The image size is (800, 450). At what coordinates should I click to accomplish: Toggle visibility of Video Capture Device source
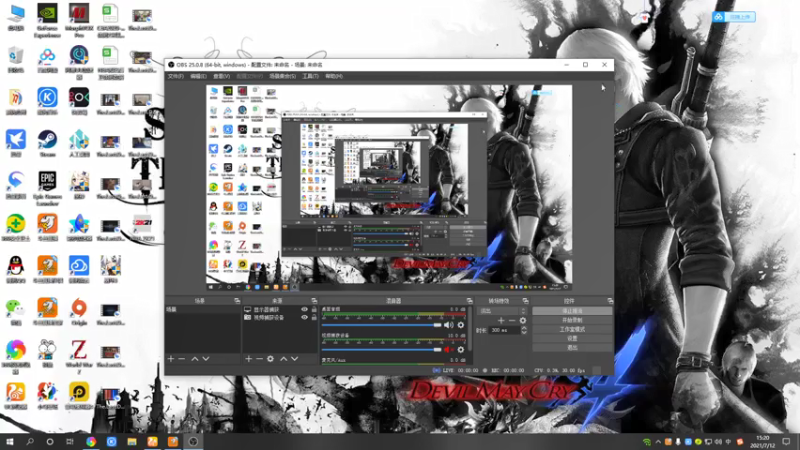pyautogui.click(x=304, y=317)
